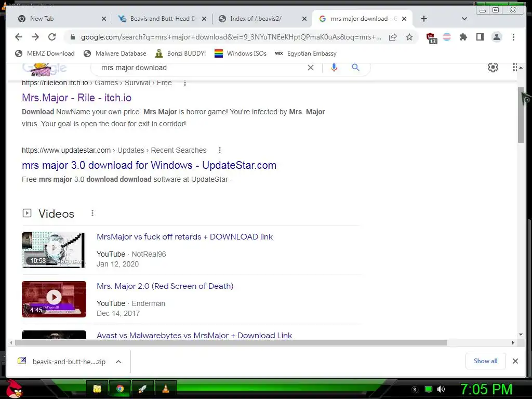Open Chrome's three-dot menu
The image size is (532, 399).
tap(513, 37)
